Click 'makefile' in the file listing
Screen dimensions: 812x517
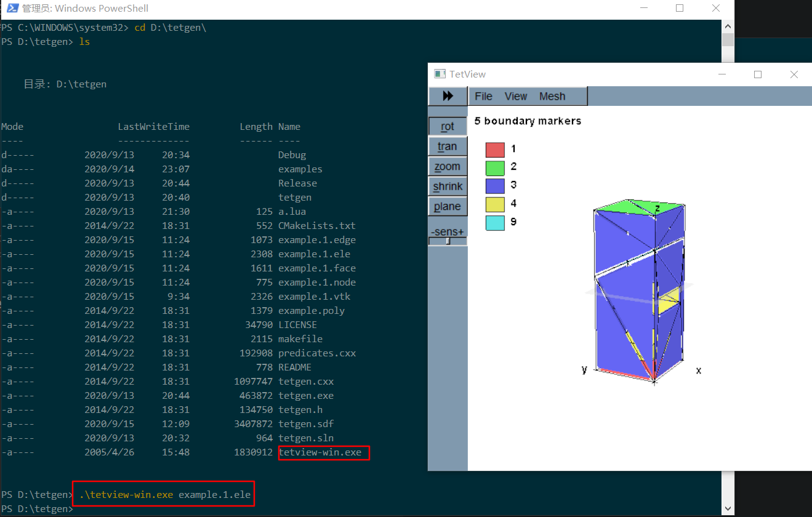300,339
